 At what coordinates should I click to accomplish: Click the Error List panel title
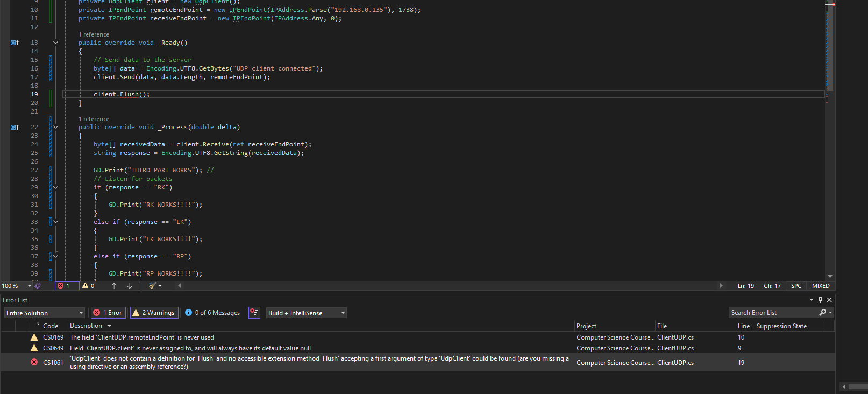15,300
